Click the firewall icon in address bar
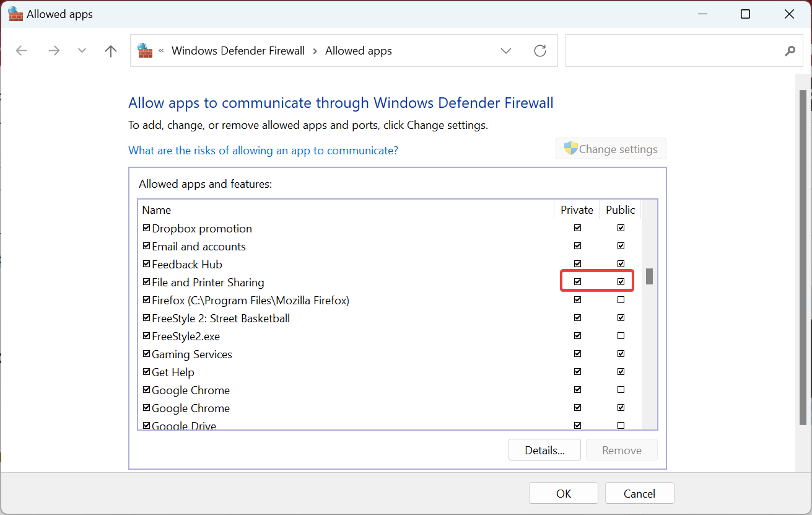This screenshot has height=515, width=812. pos(145,50)
